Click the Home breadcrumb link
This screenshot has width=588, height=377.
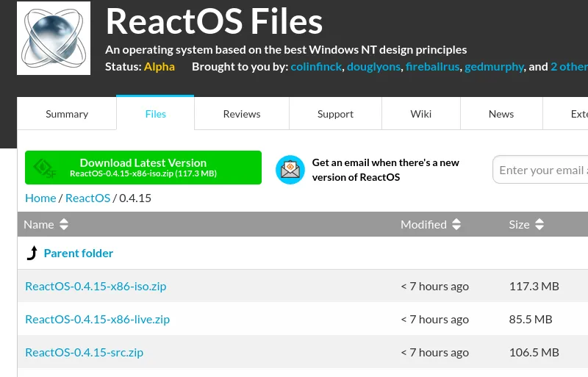coord(40,198)
